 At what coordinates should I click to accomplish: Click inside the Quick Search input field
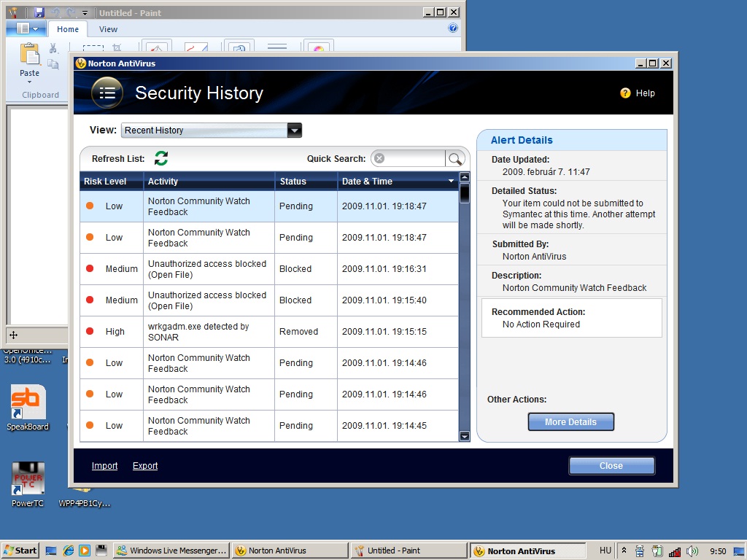(x=414, y=158)
